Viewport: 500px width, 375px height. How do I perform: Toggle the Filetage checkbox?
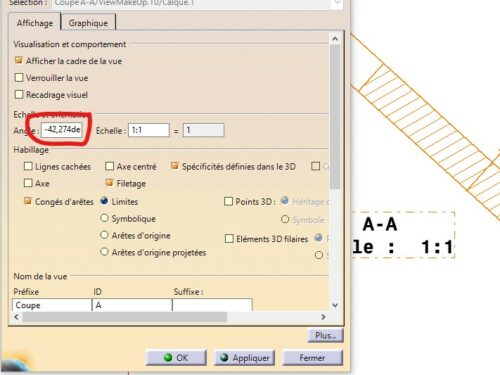tap(109, 183)
